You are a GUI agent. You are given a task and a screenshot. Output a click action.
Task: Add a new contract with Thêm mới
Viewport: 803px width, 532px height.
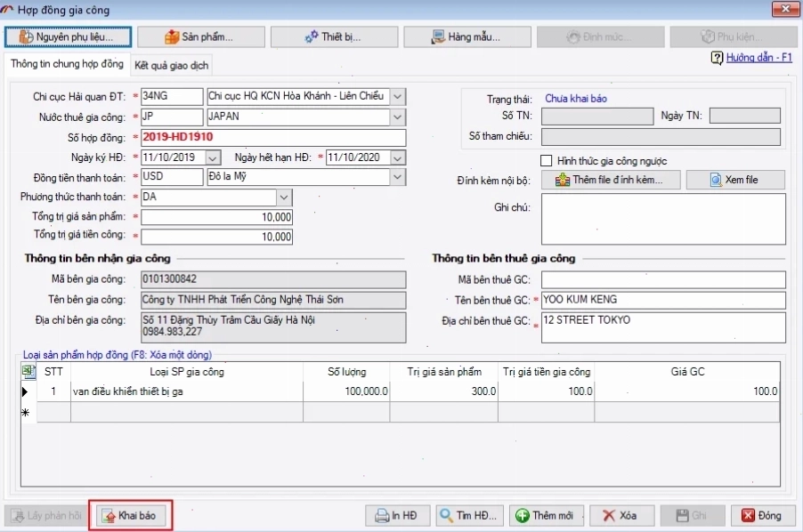[546, 516]
